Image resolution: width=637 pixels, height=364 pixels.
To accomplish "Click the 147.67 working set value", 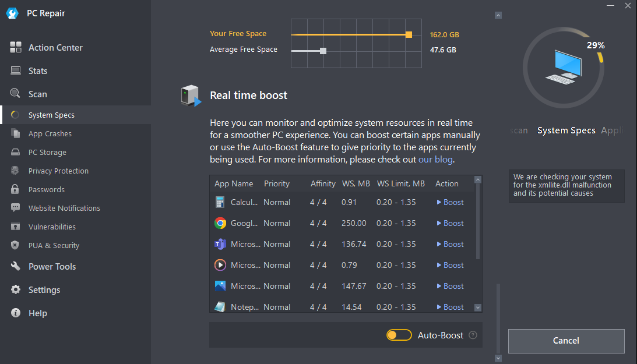I will pyautogui.click(x=354, y=286).
